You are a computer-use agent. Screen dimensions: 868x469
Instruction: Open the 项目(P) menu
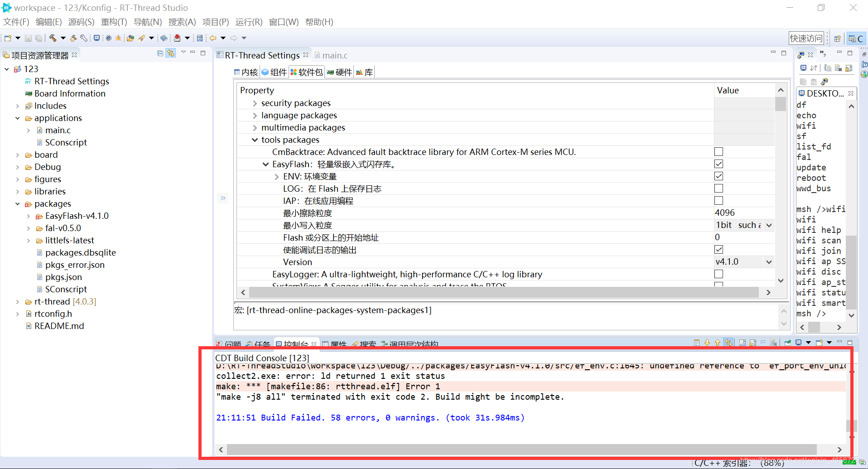point(216,22)
